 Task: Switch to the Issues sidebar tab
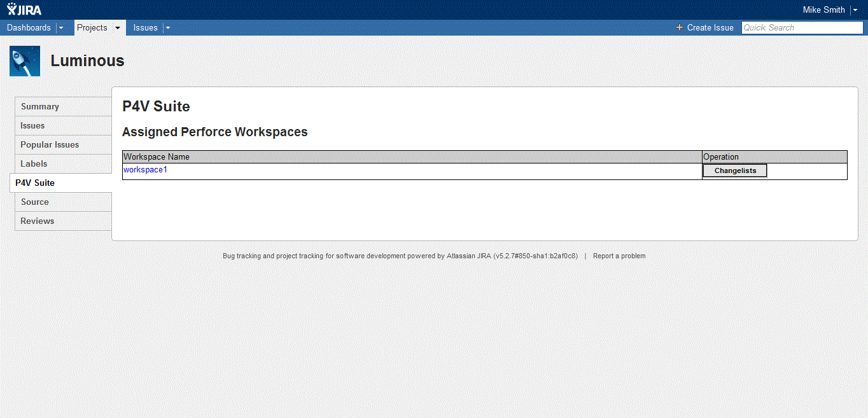click(x=63, y=125)
